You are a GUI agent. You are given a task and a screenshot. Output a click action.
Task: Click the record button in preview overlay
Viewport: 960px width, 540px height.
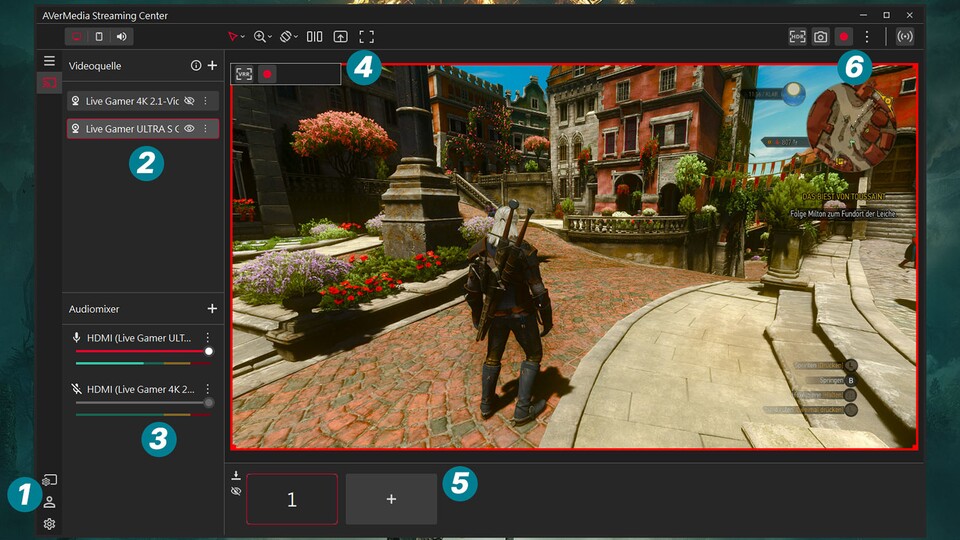pyautogui.click(x=268, y=74)
